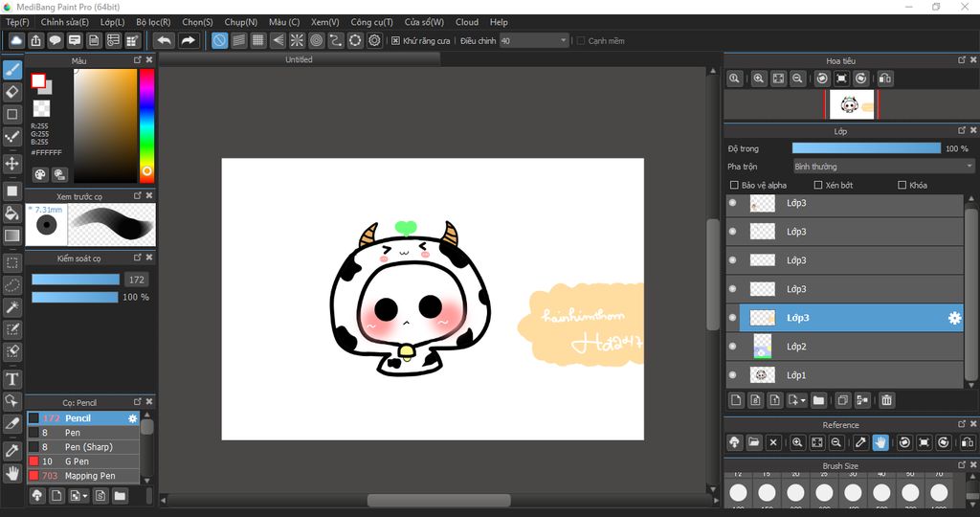Select the Lớp2 layer row
Viewport: 980px width, 517px height.
click(845, 347)
